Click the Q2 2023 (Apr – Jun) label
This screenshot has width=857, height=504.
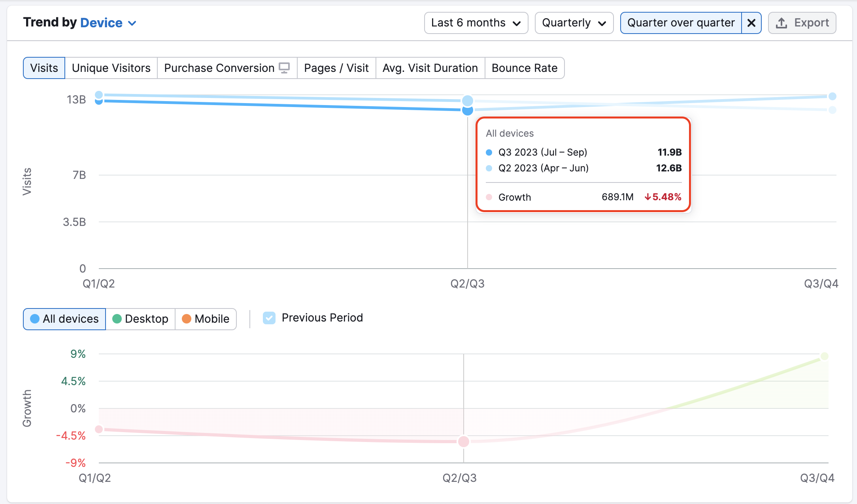click(544, 168)
